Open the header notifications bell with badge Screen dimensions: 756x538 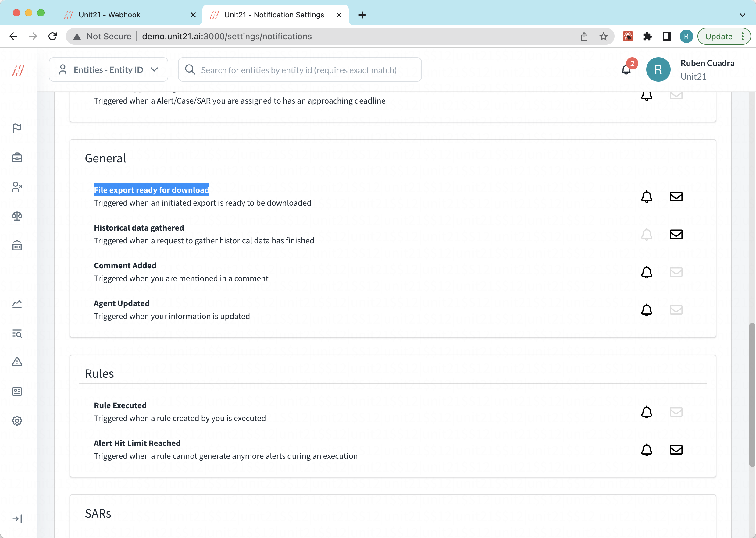(626, 69)
